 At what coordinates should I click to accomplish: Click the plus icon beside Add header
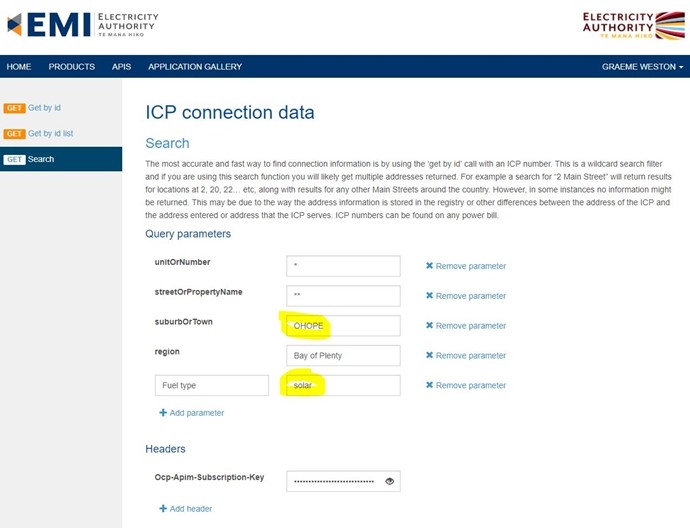click(163, 509)
